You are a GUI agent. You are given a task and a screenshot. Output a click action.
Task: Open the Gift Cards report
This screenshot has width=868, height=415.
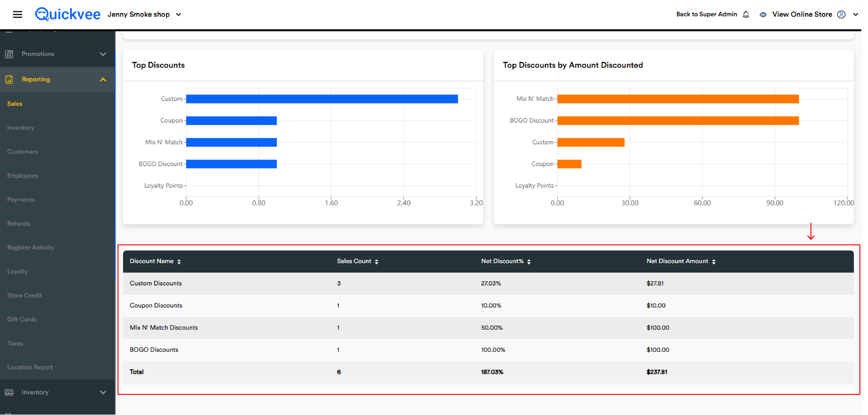click(x=21, y=319)
